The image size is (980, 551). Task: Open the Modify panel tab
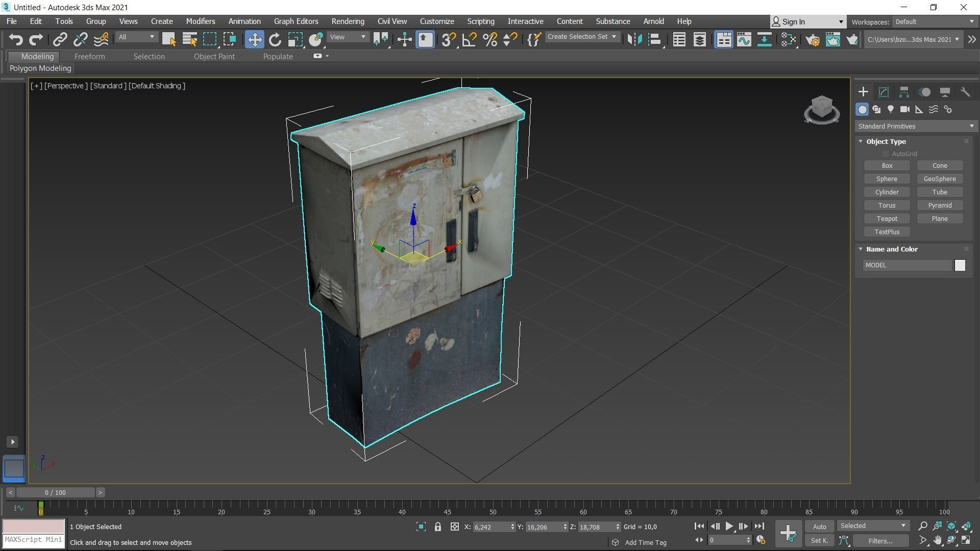click(884, 92)
